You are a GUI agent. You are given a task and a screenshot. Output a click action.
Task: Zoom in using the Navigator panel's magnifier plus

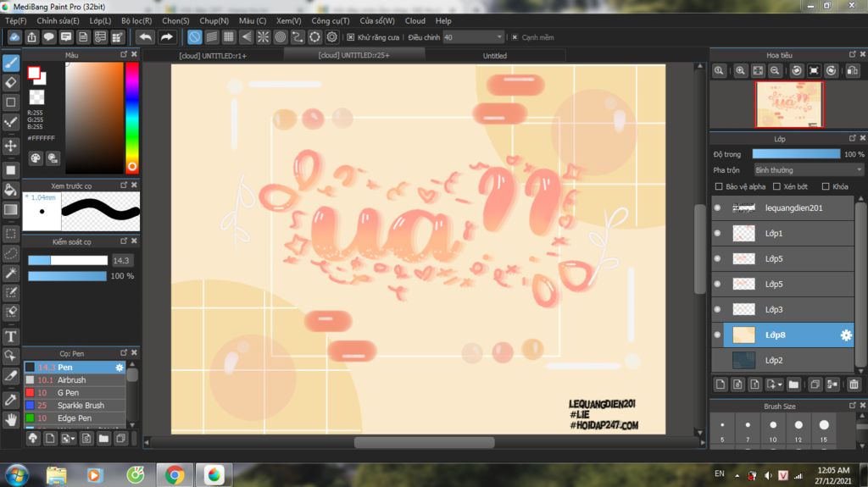(x=740, y=71)
